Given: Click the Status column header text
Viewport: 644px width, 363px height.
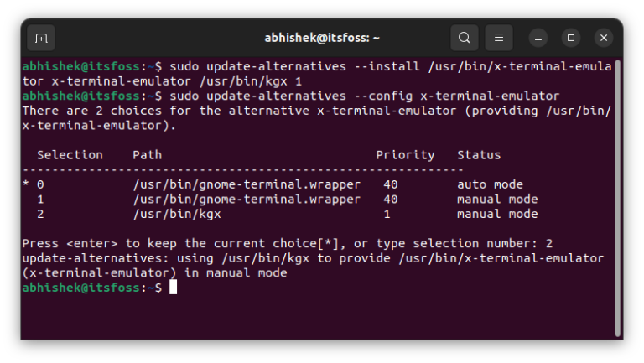Looking at the screenshot, I should [x=479, y=155].
